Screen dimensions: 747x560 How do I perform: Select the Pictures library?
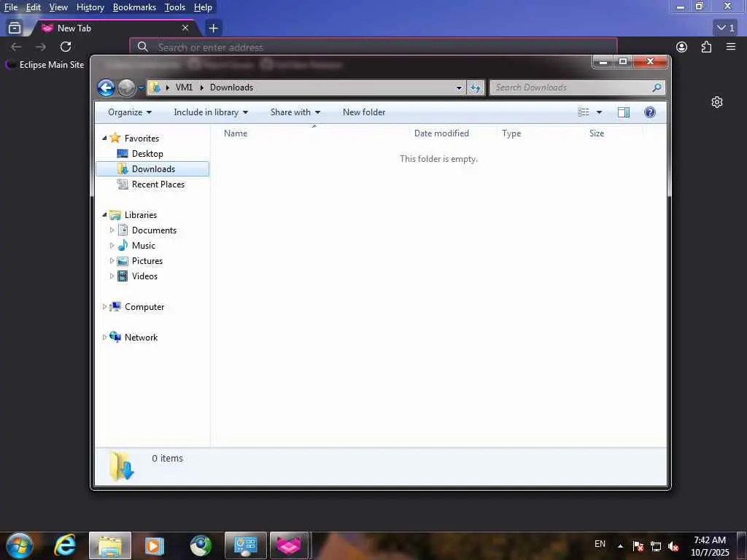click(147, 261)
